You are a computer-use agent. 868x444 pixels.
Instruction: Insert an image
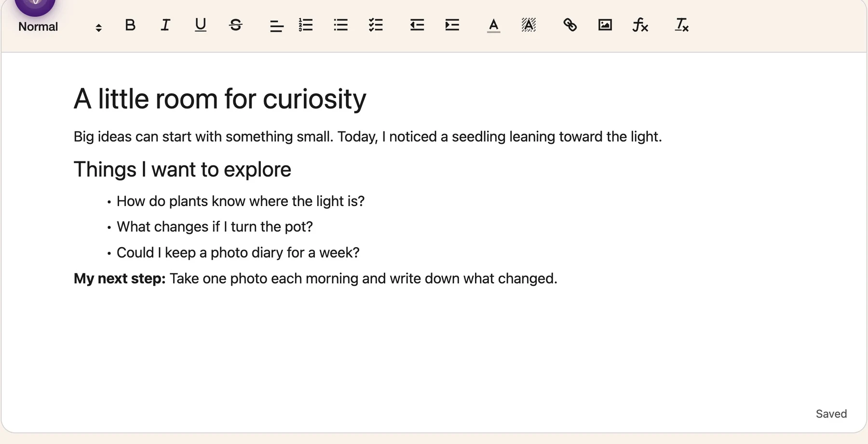(605, 25)
